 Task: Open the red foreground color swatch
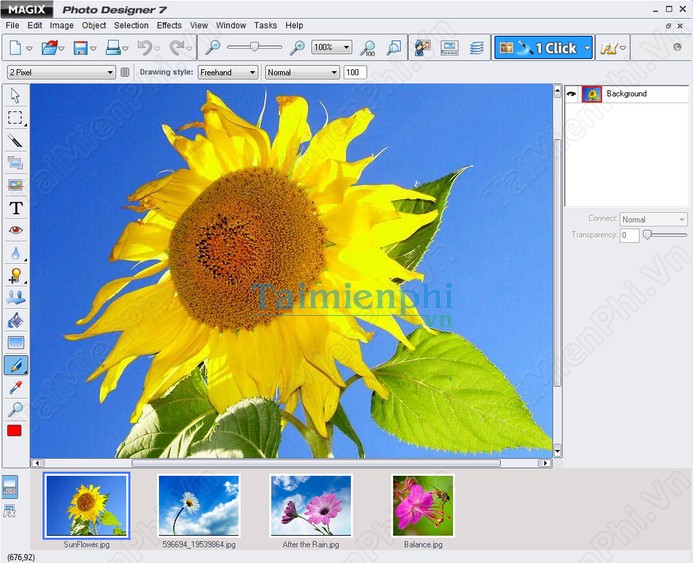15,430
